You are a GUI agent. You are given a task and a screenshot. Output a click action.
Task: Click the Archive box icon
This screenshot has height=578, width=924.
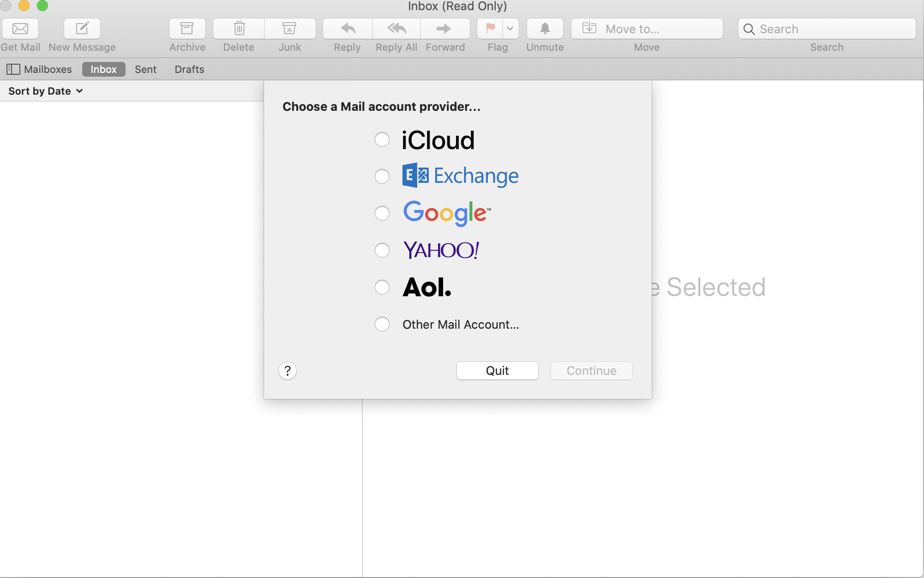pos(187,29)
